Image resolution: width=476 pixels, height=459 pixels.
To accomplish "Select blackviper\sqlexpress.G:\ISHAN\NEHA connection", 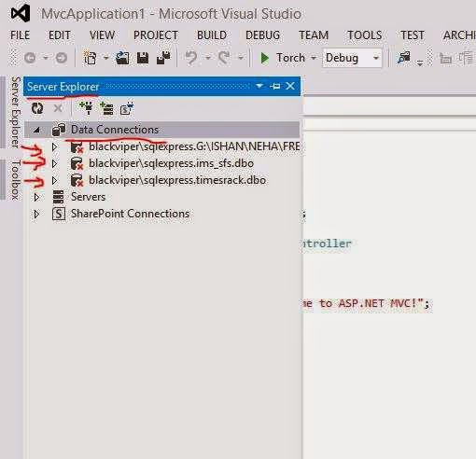I will [194, 146].
